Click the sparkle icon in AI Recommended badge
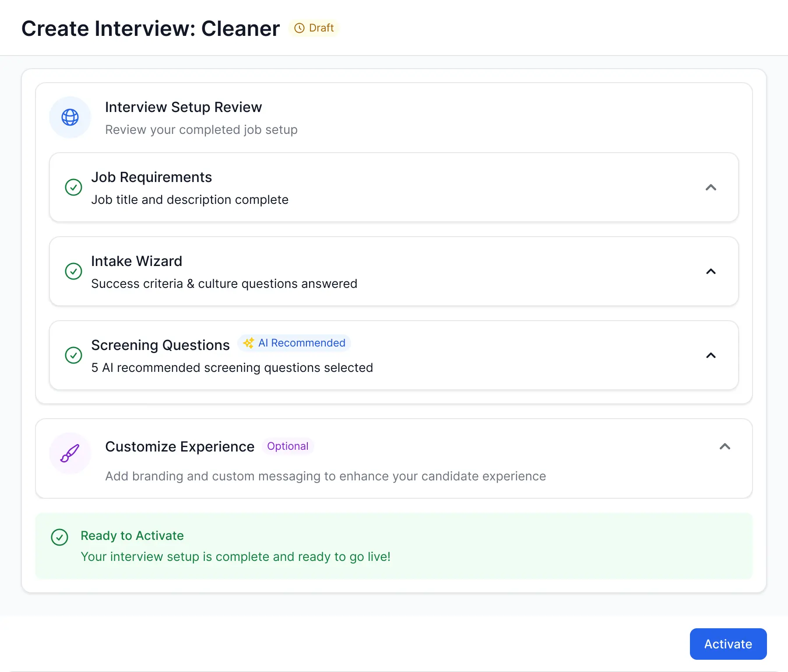 (249, 343)
